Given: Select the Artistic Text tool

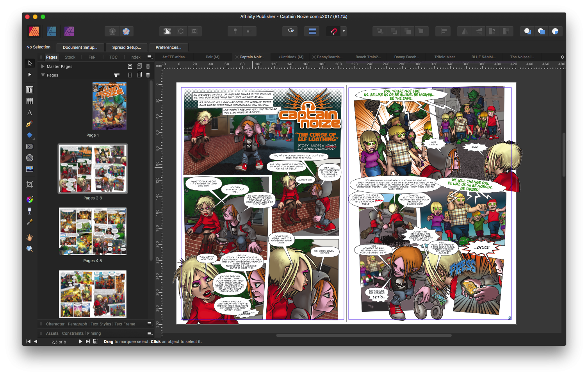Looking at the screenshot, I should point(30,113).
